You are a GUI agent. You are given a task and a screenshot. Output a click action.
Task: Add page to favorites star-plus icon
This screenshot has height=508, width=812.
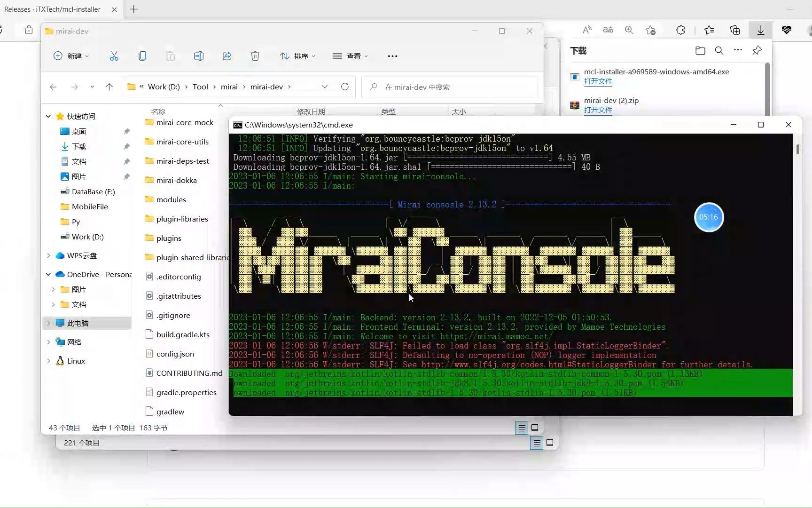click(x=650, y=30)
